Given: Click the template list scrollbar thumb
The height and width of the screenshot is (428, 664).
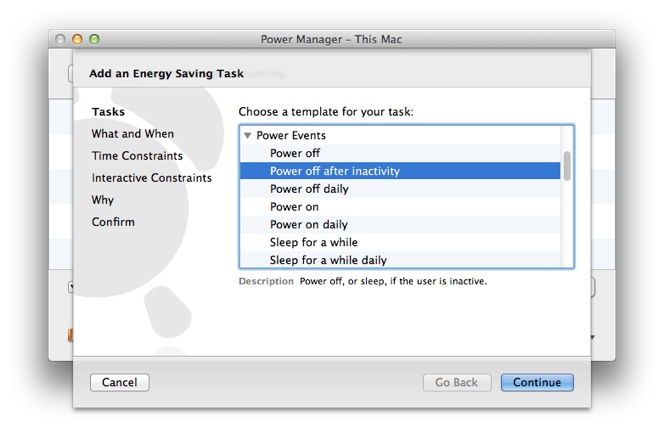Looking at the screenshot, I should (x=567, y=166).
